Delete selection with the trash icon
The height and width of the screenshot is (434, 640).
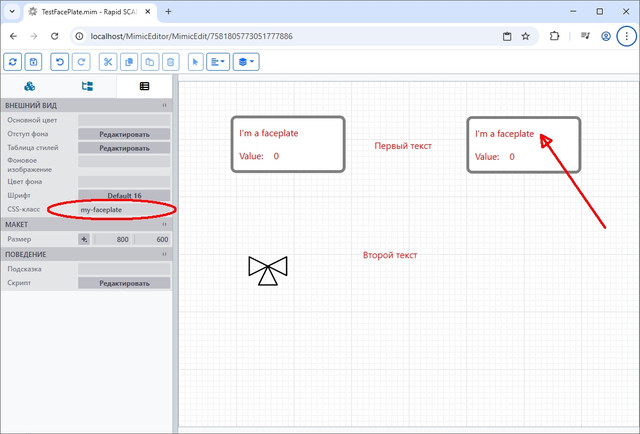171,62
